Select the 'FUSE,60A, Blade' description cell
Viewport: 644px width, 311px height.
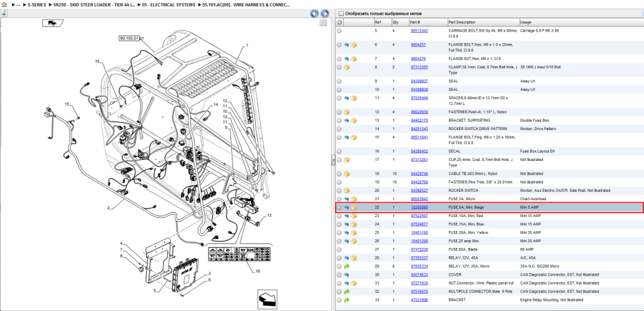click(x=462, y=249)
